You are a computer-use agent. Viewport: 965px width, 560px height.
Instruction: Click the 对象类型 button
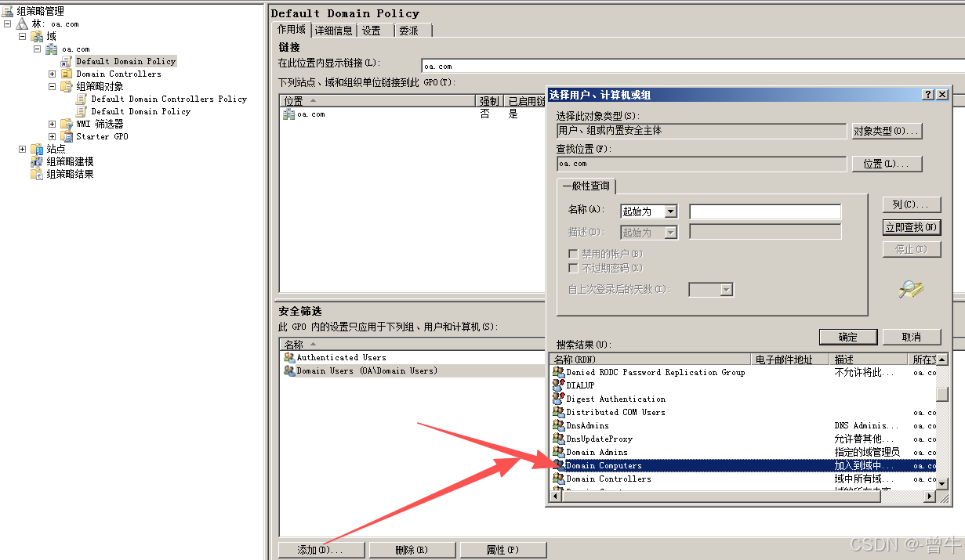click(887, 131)
